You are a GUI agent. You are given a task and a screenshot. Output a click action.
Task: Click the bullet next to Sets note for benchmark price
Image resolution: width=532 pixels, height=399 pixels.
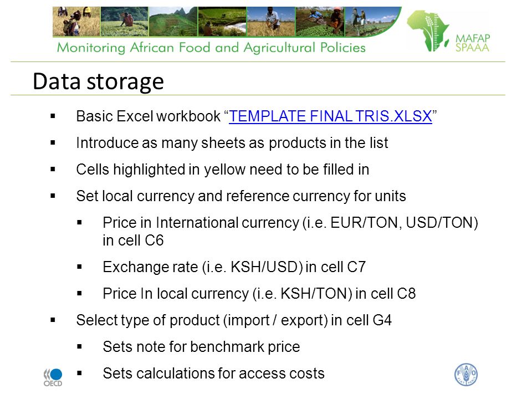[79, 347]
